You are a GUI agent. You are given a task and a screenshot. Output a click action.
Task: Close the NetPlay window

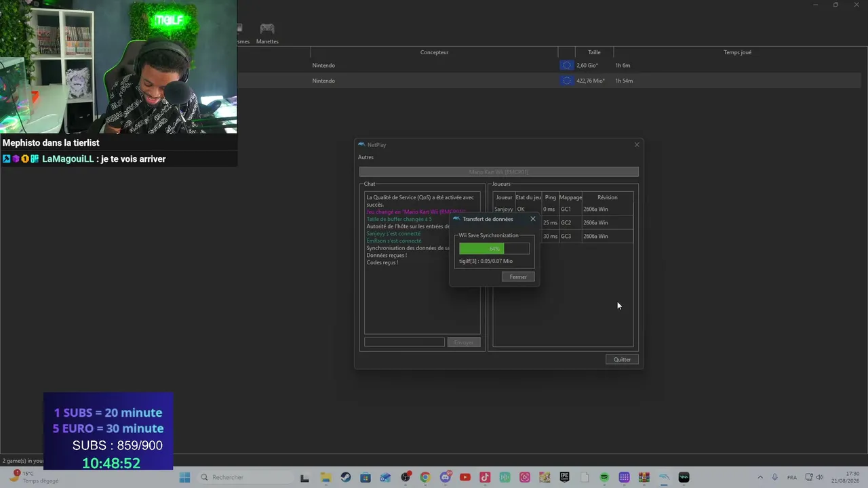[x=637, y=144]
